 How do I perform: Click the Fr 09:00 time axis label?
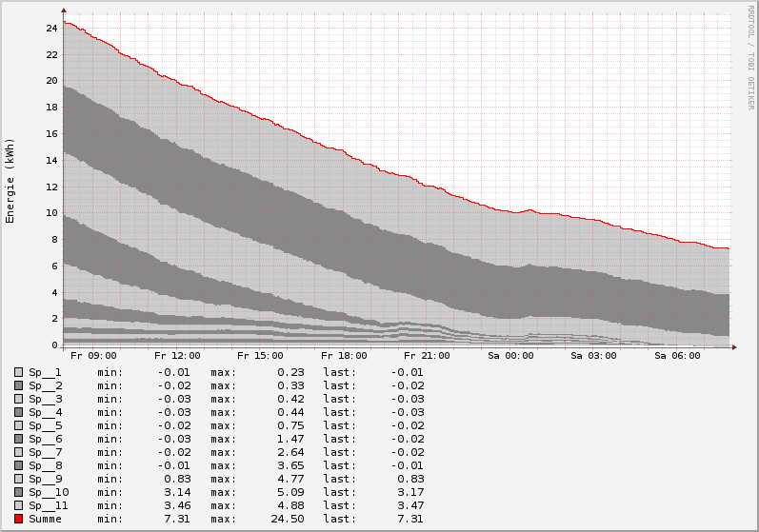pos(91,356)
